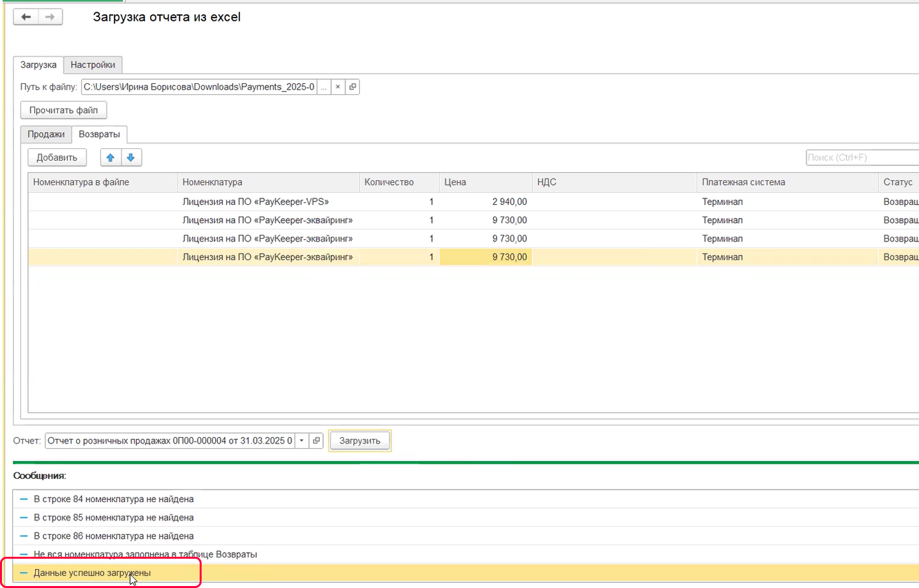
Task: Move row up with blue up arrow
Action: 111,157
